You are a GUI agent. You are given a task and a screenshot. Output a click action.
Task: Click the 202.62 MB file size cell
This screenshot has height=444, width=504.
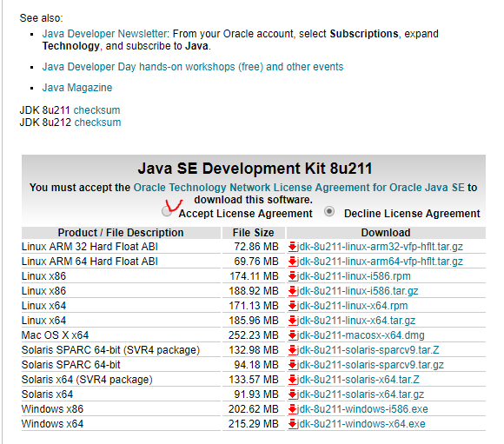click(x=254, y=409)
